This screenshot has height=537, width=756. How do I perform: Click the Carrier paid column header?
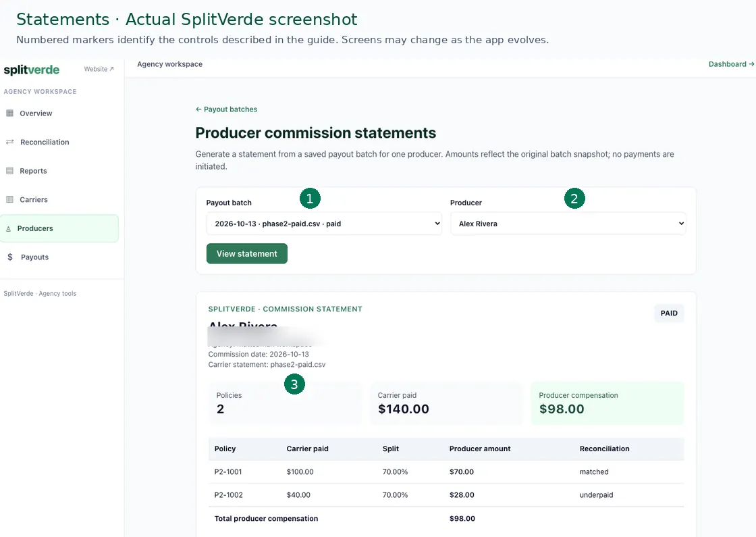pos(308,449)
